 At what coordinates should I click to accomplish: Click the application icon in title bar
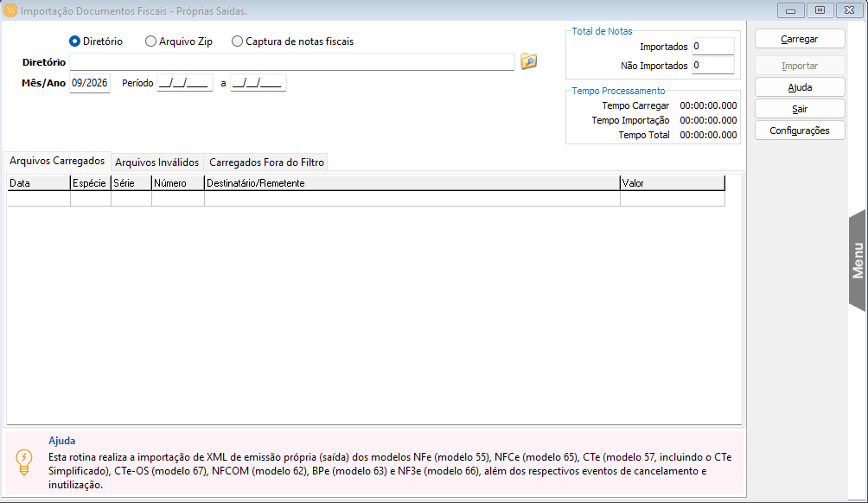coord(10,10)
